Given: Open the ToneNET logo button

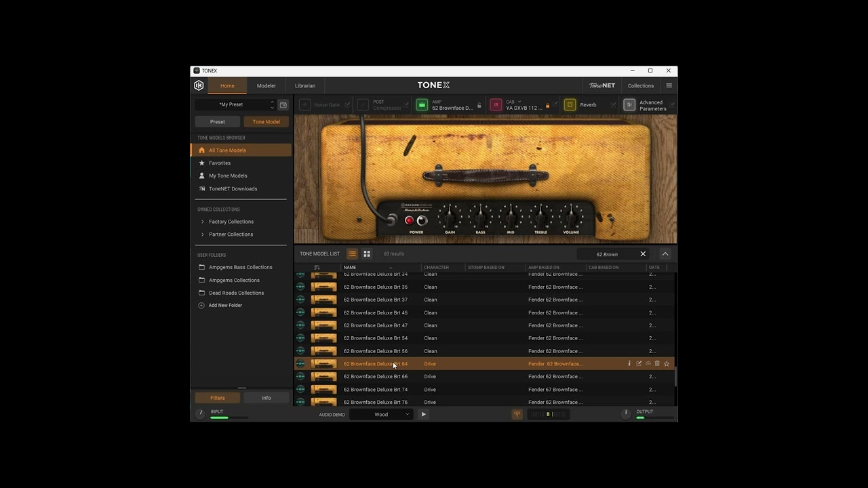Looking at the screenshot, I should point(601,85).
